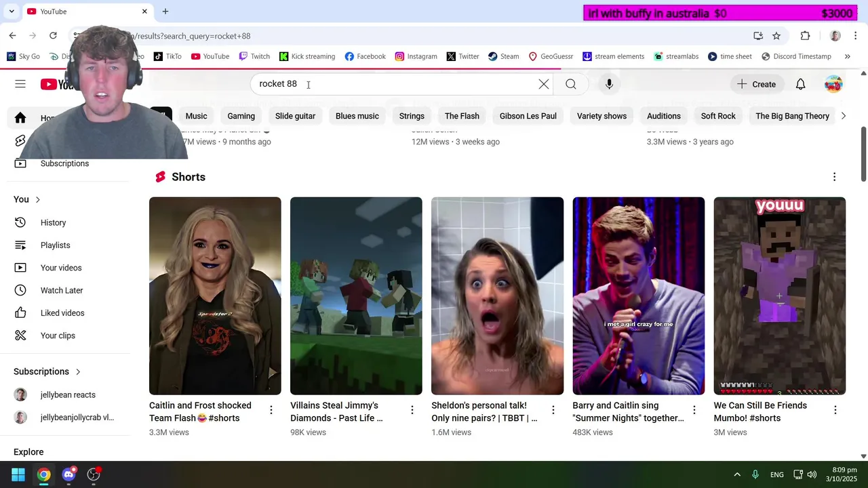868x488 pixels.
Task: Expand the You section chevron
Action: pyautogui.click(x=38, y=199)
